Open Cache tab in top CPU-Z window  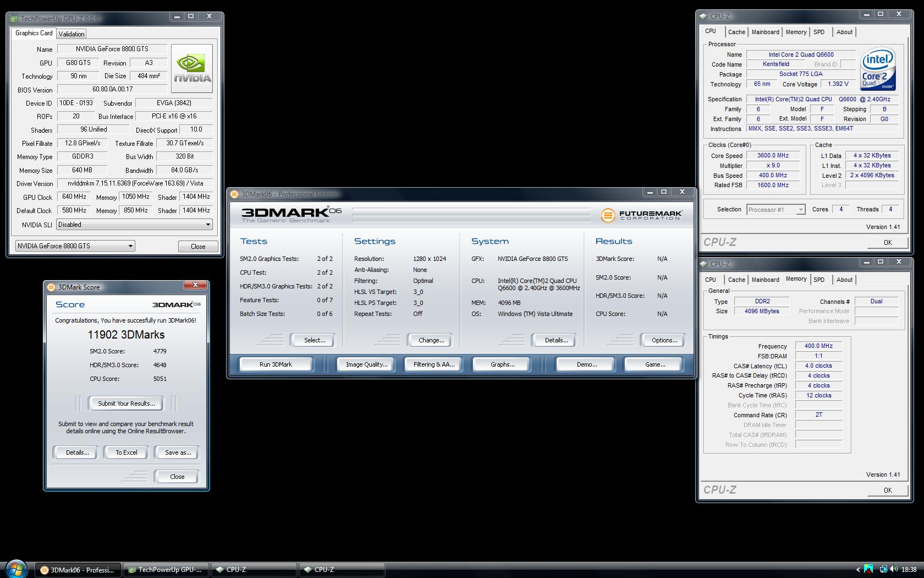pyautogui.click(x=736, y=32)
